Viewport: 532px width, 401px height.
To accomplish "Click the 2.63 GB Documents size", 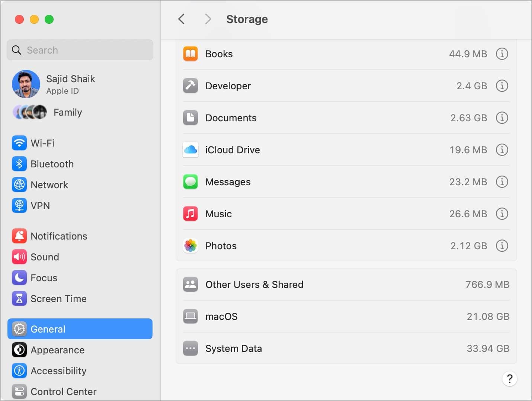I will pos(469,118).
